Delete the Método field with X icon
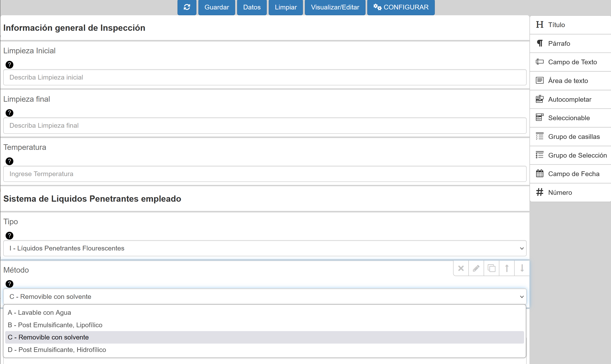Screen dimensions: 611x364 tap(461, 268)
